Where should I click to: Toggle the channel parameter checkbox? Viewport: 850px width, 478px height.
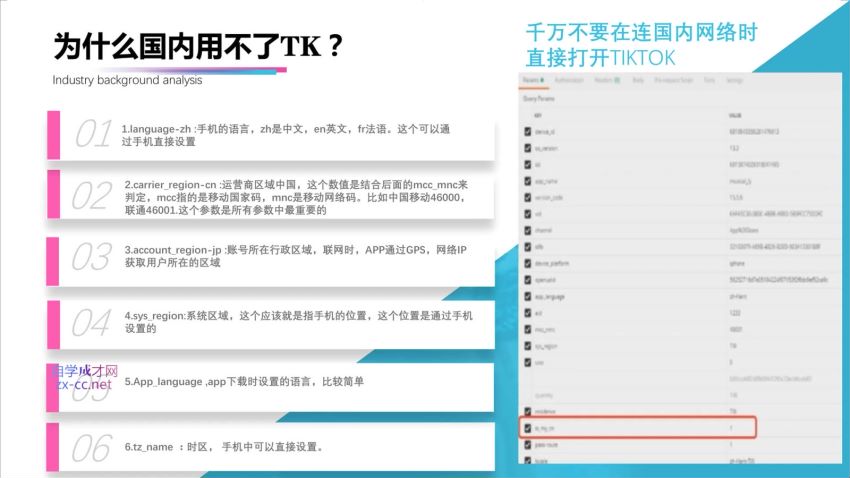point(527,230)
